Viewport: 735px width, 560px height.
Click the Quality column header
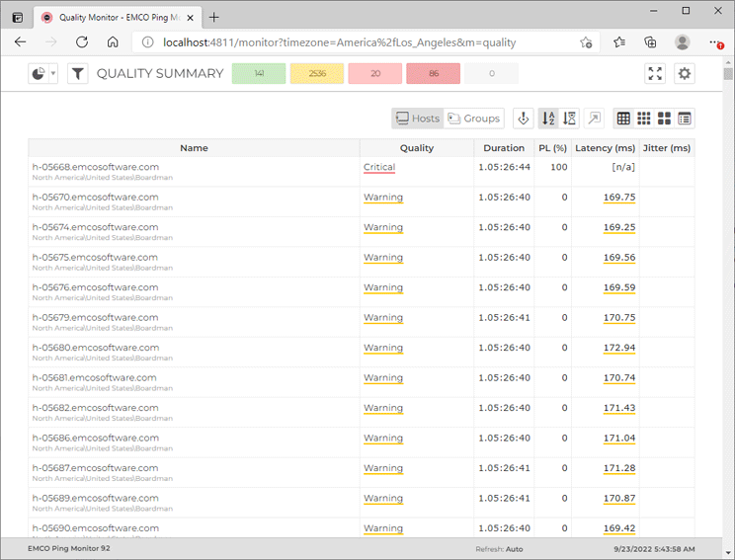pos(416,148)
